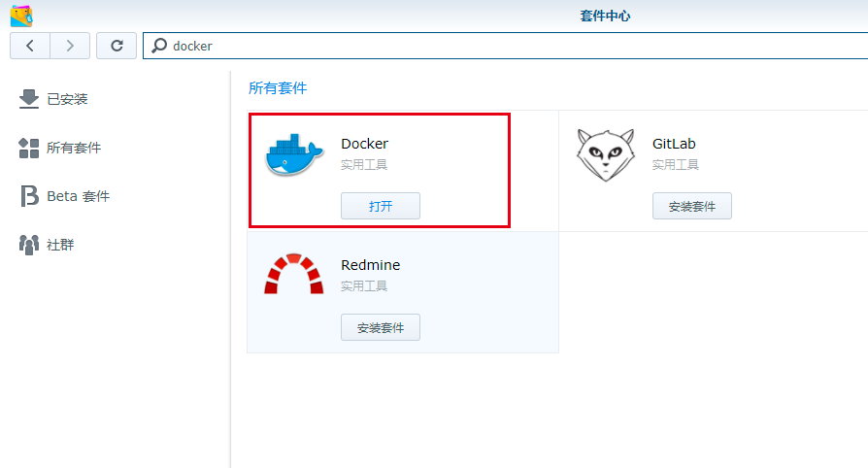Click the Redmine red arch icon

click(x=294, y=274)
